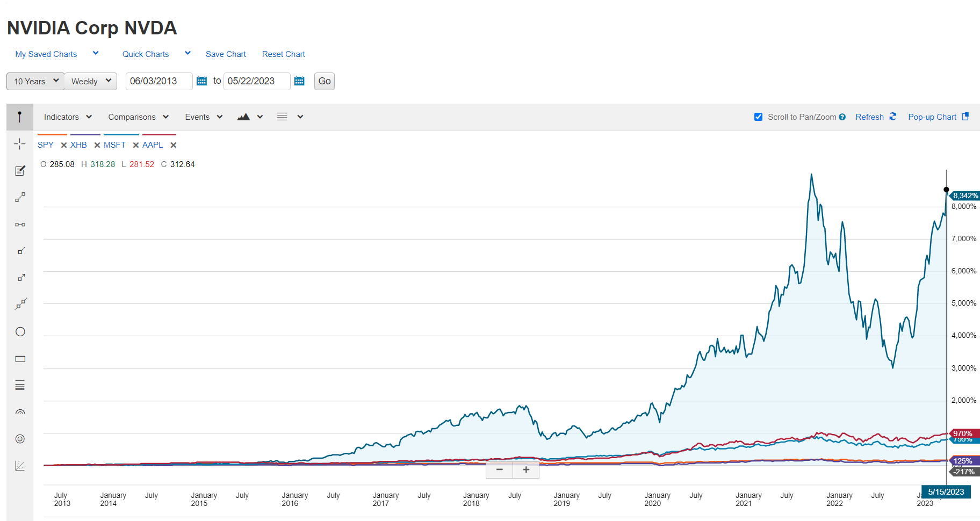Select the Fibonacci retracement lines tool
The width and height of the screenshot is (980, 521).
[x=20, y=385]
